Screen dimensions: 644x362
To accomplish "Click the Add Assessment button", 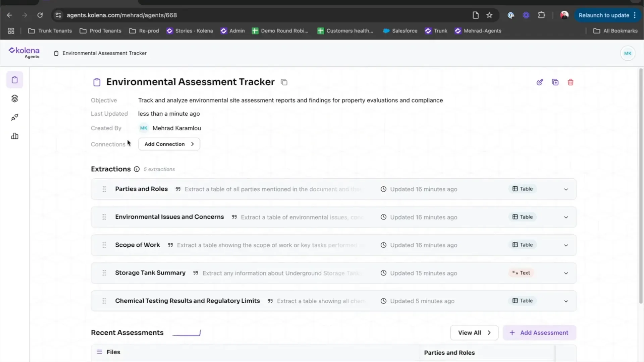I will click(539, 333).
